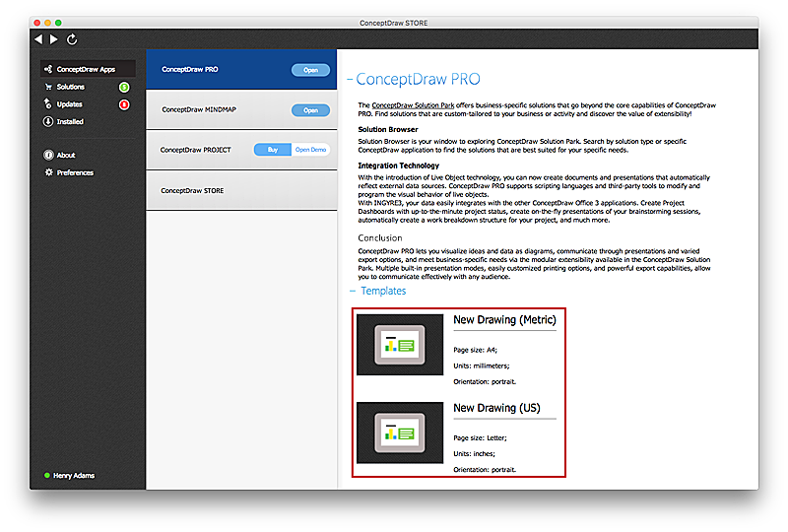The height and width of the screenshot is (532, 788).
Task: Click the green Solutions count badge
Action: (x=124, y=87)
